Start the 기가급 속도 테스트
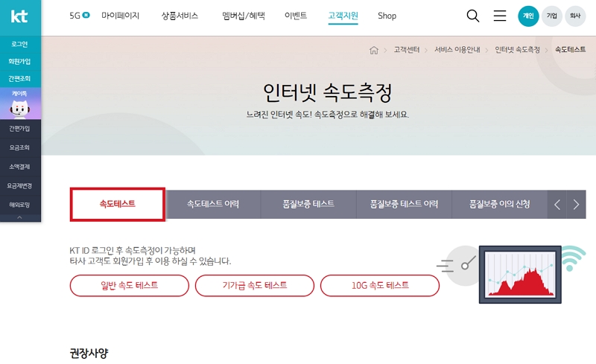The image size is (596, 364). (x=255, y=285)
